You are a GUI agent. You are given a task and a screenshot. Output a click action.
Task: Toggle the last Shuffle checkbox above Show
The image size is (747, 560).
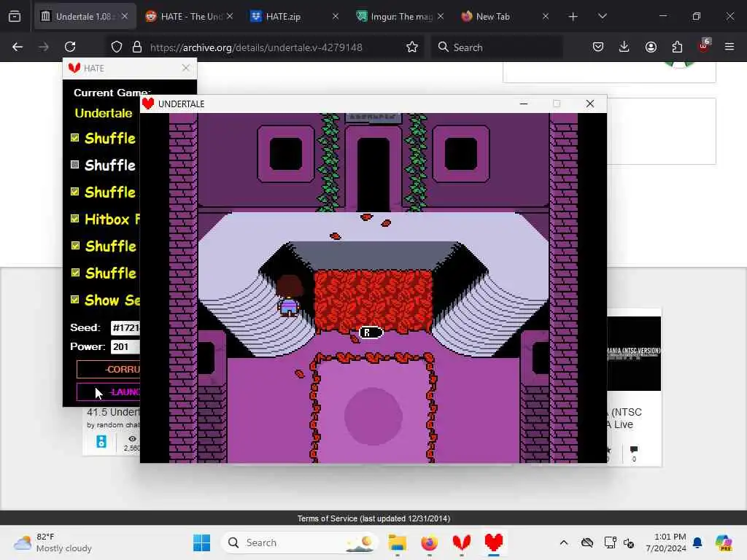click(x=75, y=273)
